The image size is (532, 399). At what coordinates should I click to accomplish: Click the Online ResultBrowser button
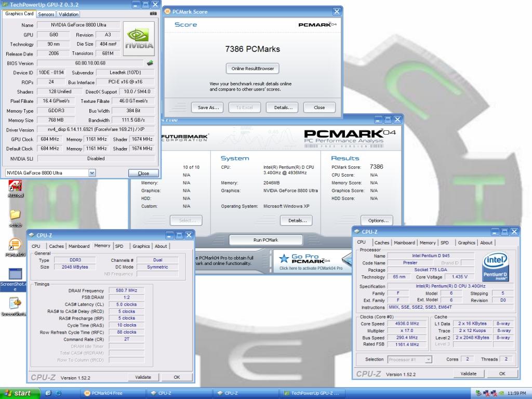click(x=253, y=69)
